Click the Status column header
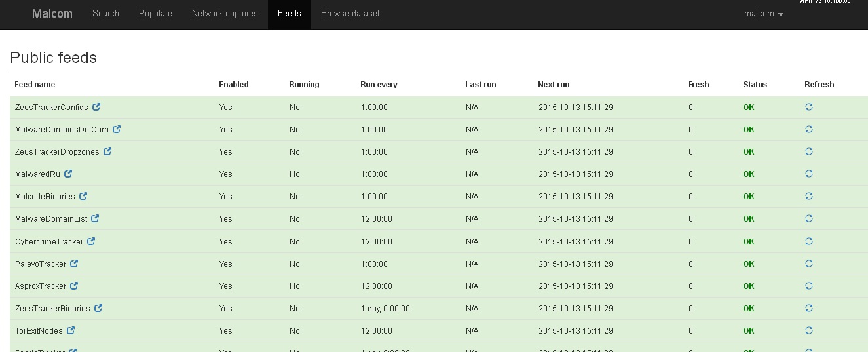The height and width of the screenshot is (352, 868). click(755, 85)
